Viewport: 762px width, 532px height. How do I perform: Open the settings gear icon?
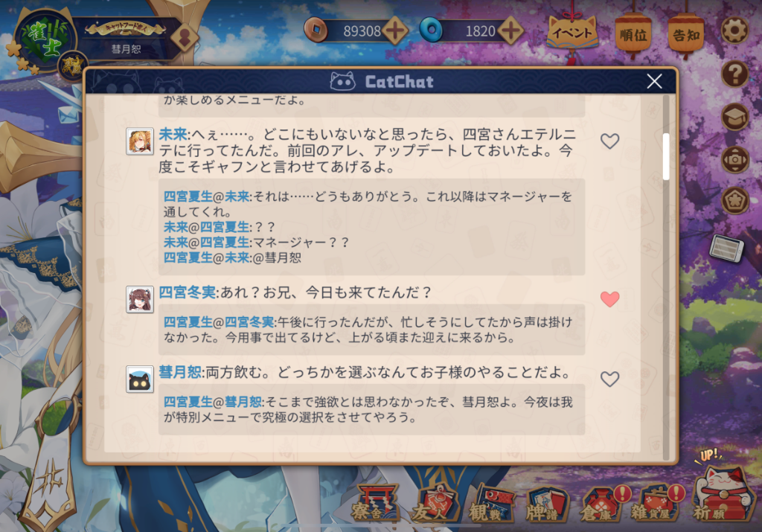[734, 31]
